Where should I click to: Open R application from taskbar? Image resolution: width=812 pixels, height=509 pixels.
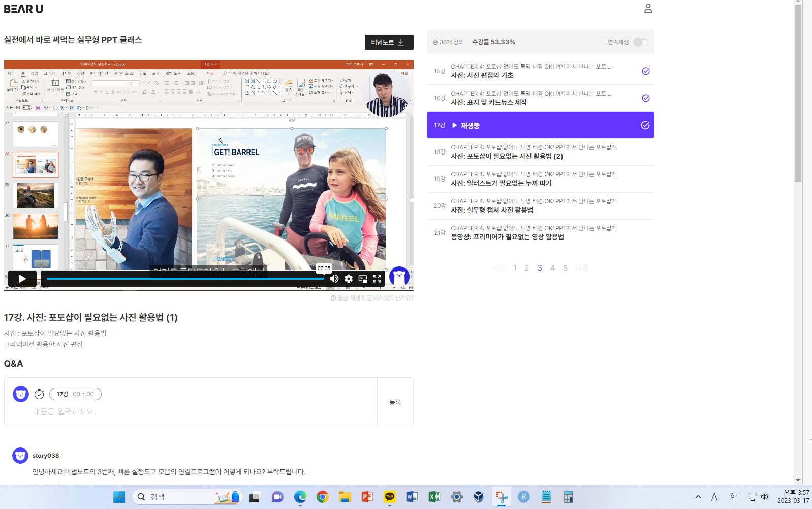[524, 497]
